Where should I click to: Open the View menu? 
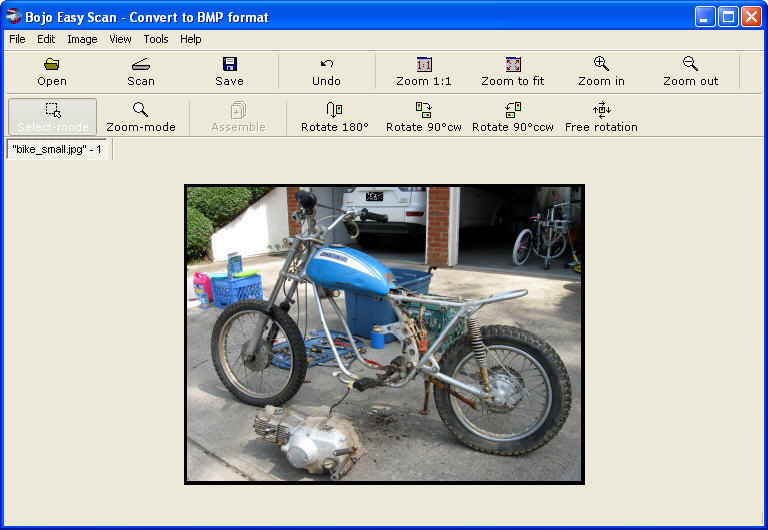pos(120,39)
